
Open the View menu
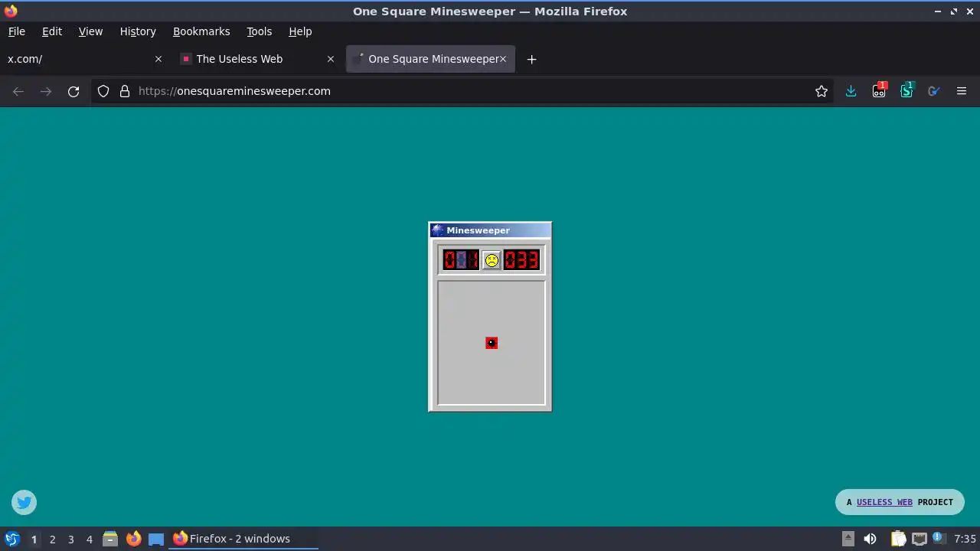90,31
